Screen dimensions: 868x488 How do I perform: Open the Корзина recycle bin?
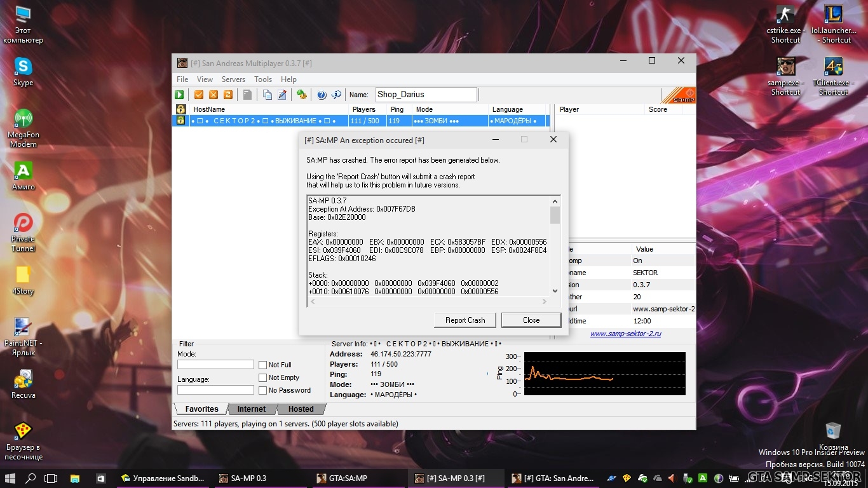click(833, 436)
